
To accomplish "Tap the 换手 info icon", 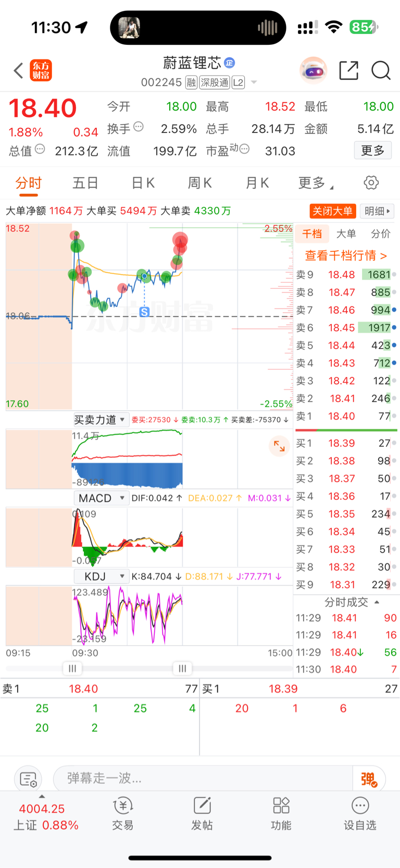I will [138, 127].
